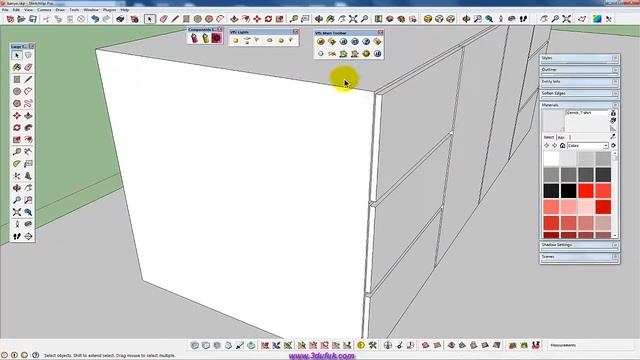Close the V-Ray Lights toolbar
This screenshot has width=640, height=360.
coord(296,32)
